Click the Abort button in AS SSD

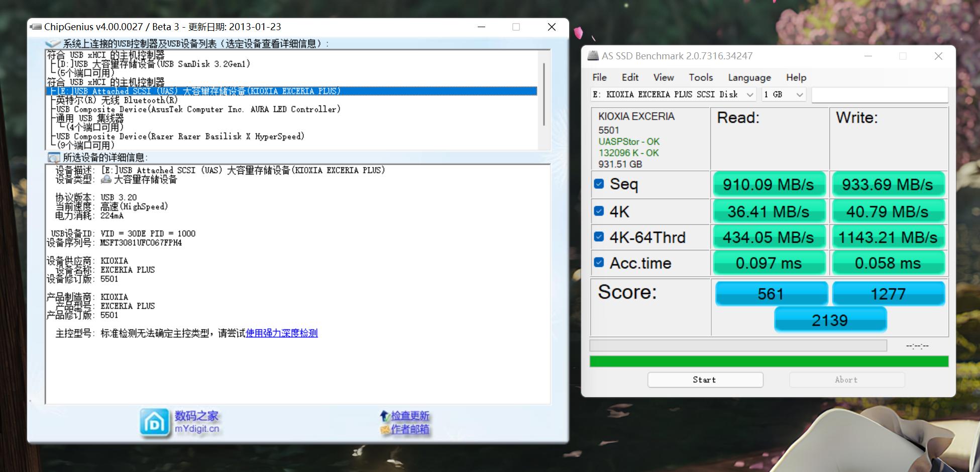pos(847,380)
